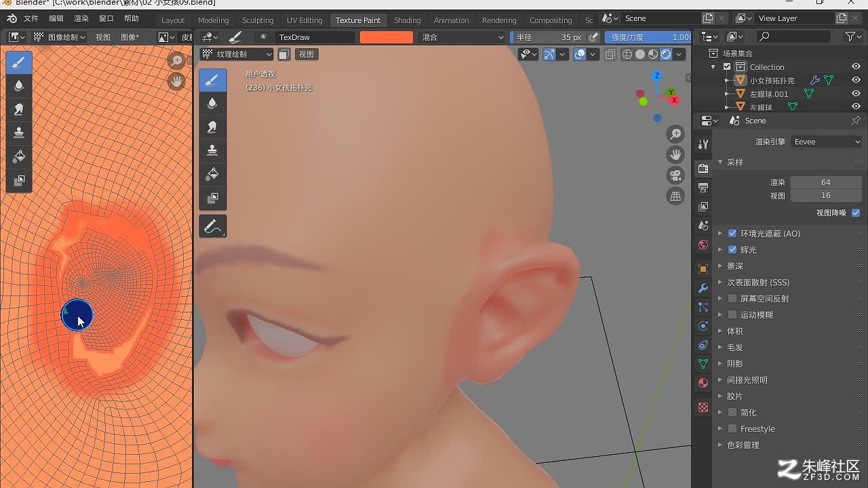Open the Texture properties tab
This screenshot has width=868, height=488.
pos(703,407)
